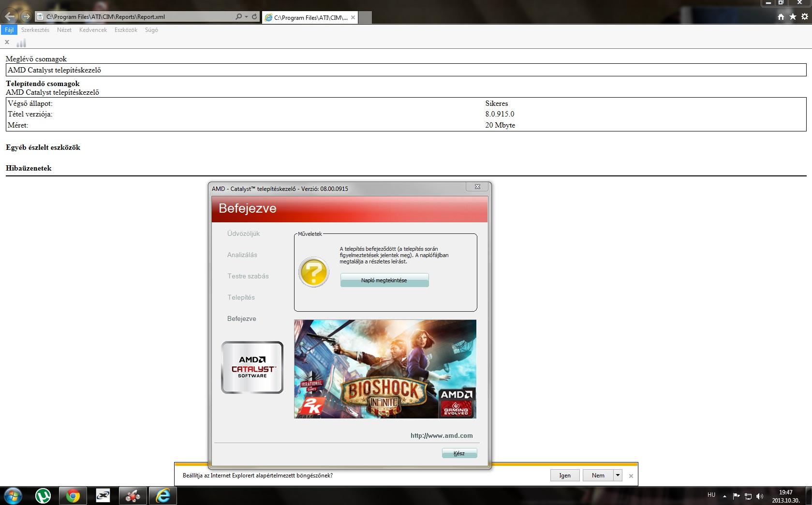Image resolution: width=812 pixels, height=505 pixels.
Task: Open Favorites with the star icon
Action: [793, 17]
